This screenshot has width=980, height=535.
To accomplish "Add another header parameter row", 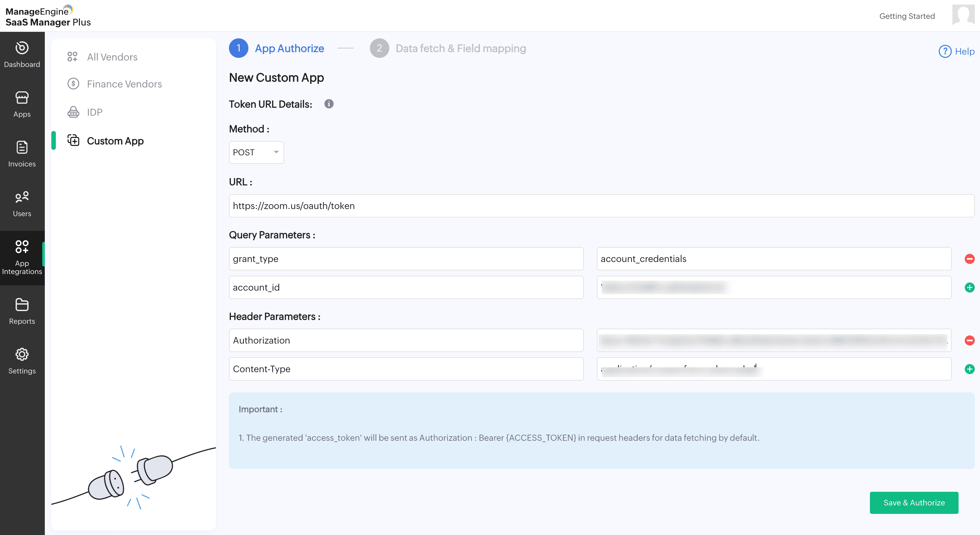I will [x=969, y=369].
